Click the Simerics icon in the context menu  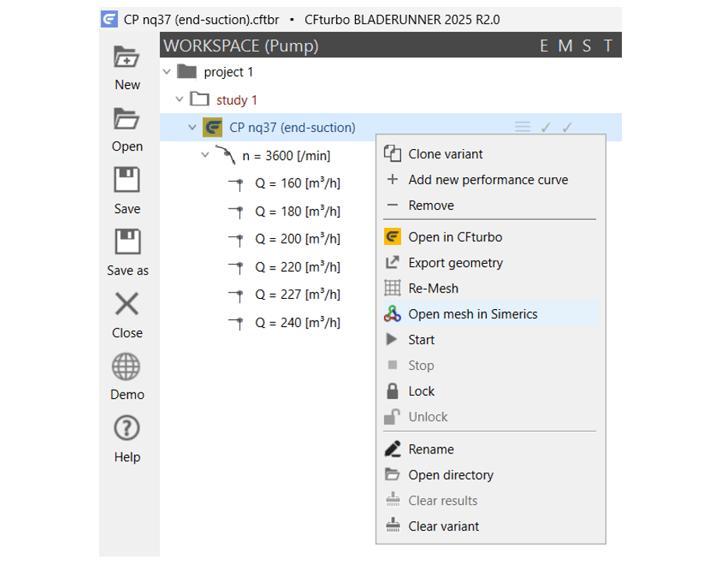[392, 314]
